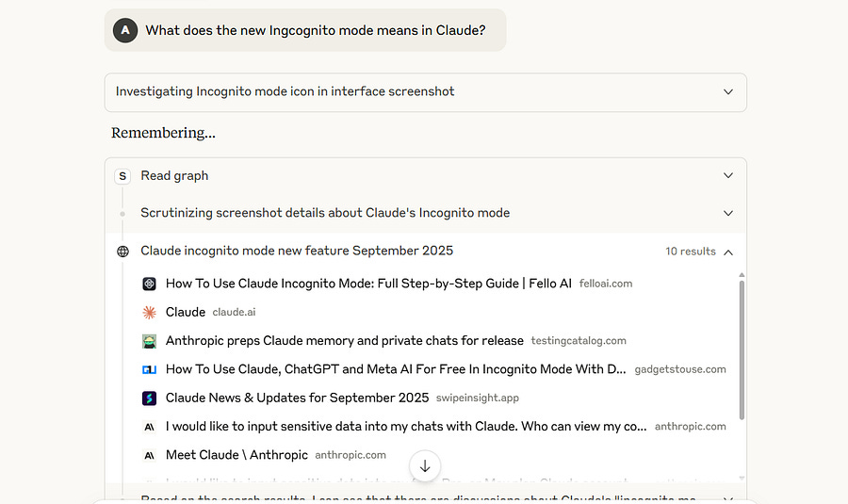Click the gadgetstouse.com favicon
848x504 pixels.
[x=149, y=369]
